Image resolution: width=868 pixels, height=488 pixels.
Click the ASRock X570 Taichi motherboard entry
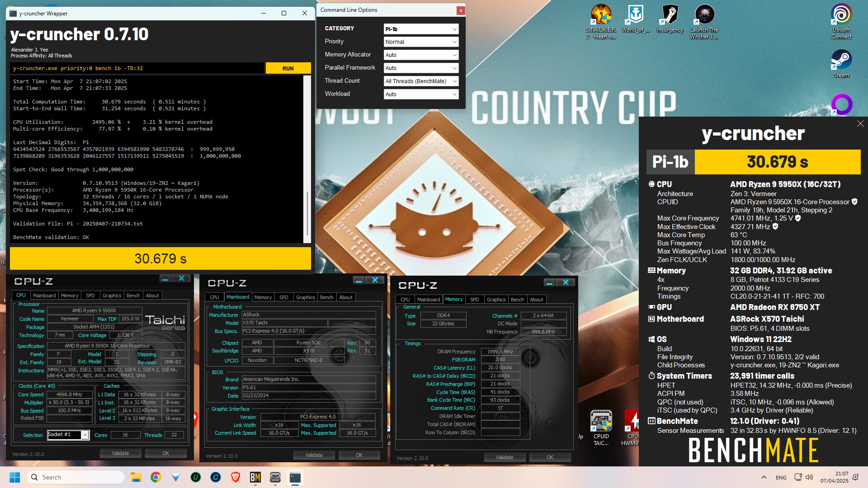pos(767,319)
